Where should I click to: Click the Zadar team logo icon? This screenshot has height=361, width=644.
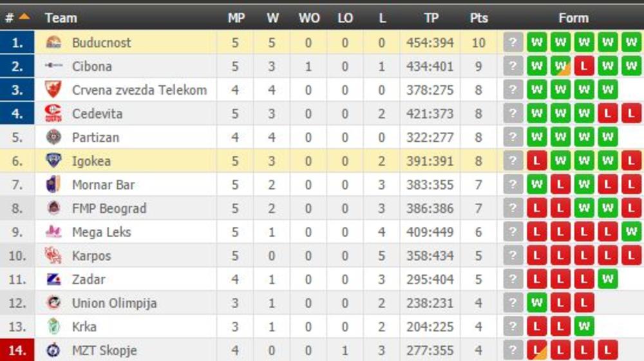53,279
